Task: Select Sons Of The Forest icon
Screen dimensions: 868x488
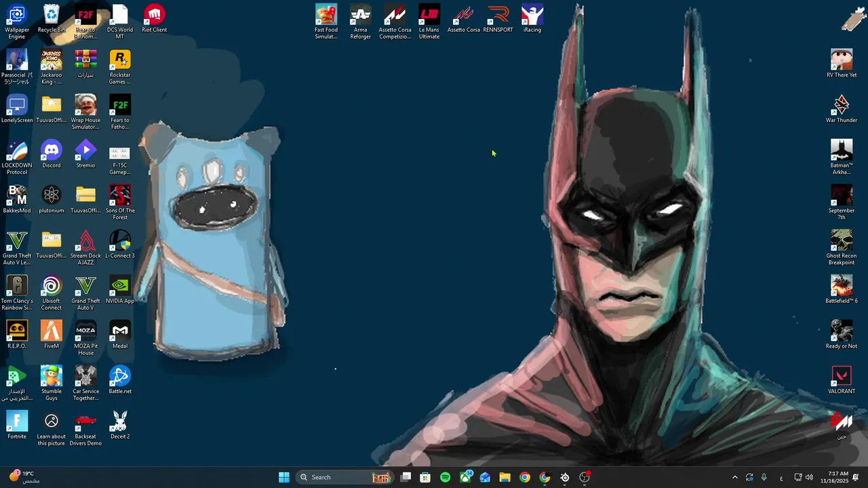Action: tap(120, 203)
